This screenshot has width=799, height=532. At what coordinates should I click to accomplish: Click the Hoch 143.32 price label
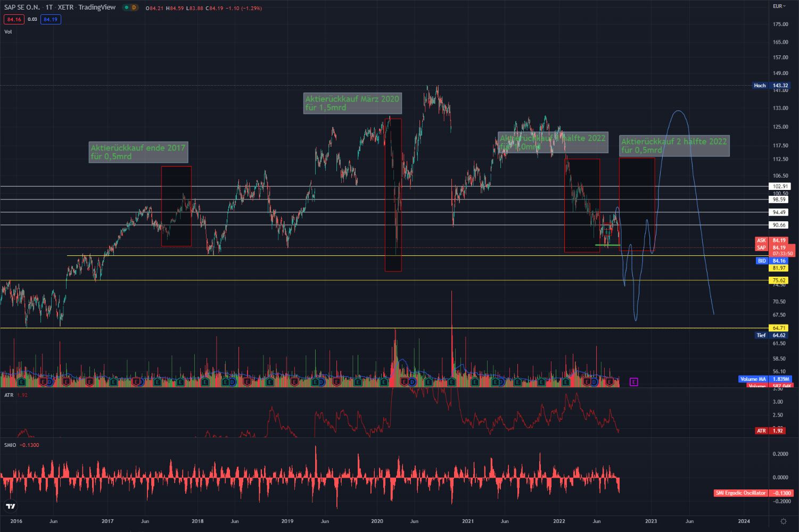(771, 86)
